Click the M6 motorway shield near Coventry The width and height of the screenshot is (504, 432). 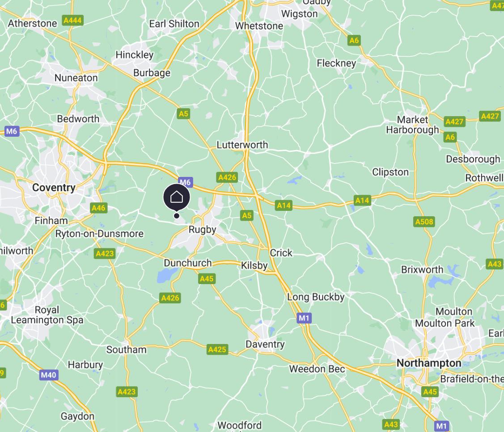point(12,131)
